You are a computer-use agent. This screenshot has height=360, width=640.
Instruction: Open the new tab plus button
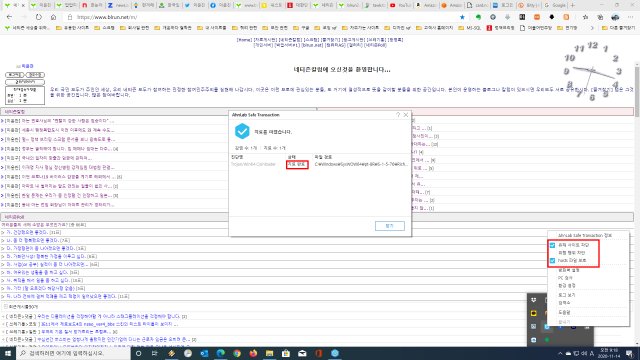pyautogui.click(x=573, y=5)
